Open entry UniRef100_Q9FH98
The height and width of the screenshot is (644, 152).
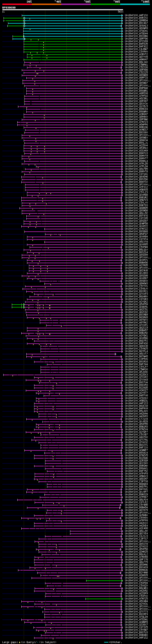(x=137, y=70)
